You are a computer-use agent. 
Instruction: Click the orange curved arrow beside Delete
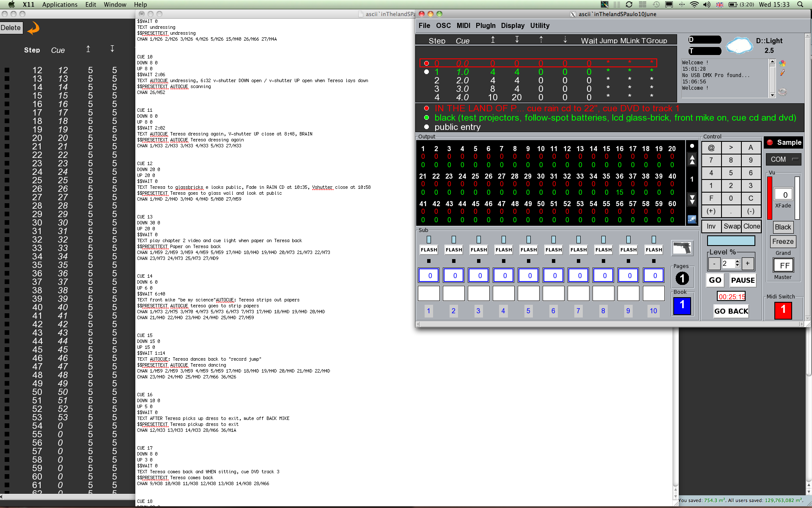33,28
